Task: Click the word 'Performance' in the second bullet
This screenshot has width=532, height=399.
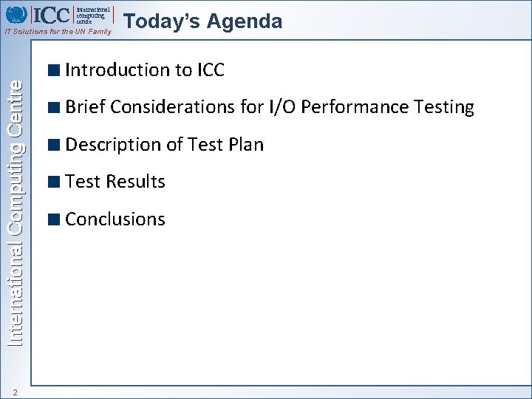Action: (355, 107)
